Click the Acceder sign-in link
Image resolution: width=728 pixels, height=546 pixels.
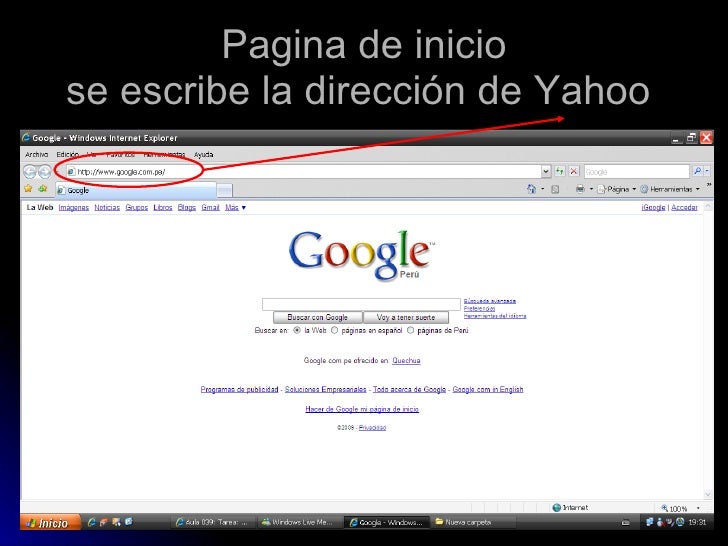coord(684,208)
